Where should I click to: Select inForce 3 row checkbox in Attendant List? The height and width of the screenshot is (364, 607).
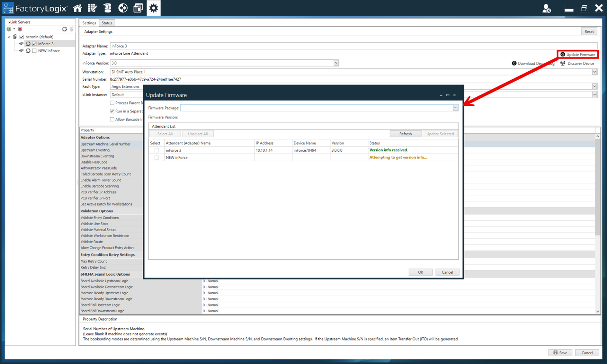[x=156, y=150]
